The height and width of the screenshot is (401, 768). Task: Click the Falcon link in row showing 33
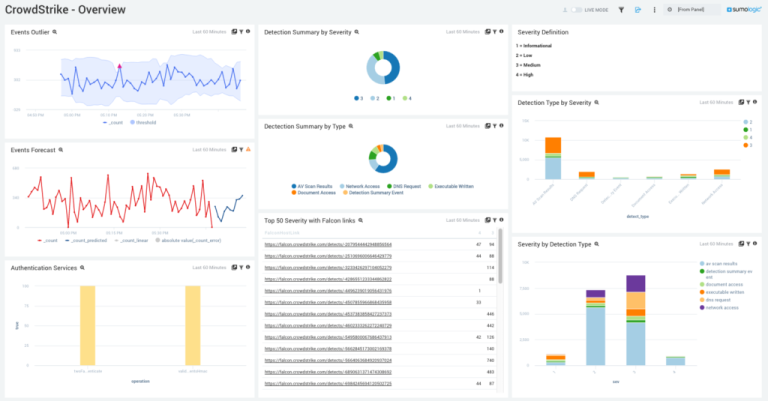tap(328, 303)
